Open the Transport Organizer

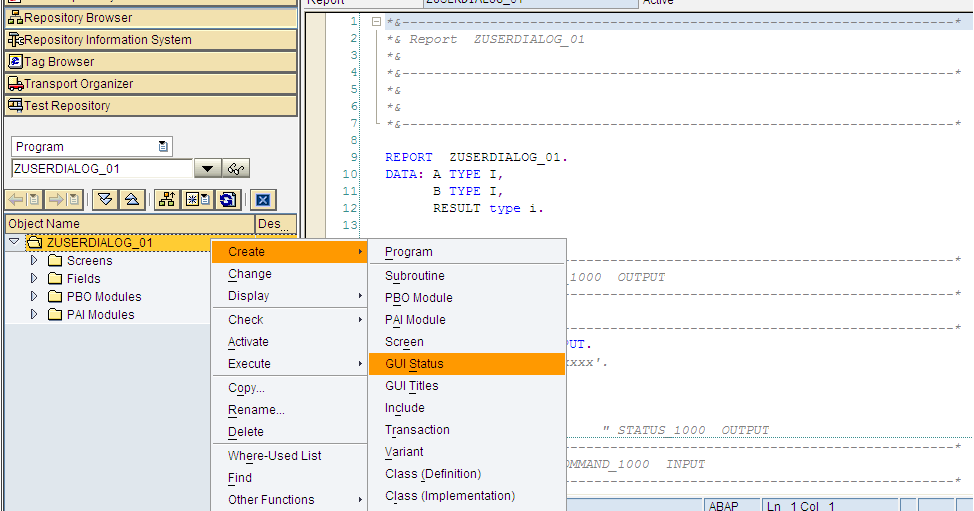pos(151,83)
